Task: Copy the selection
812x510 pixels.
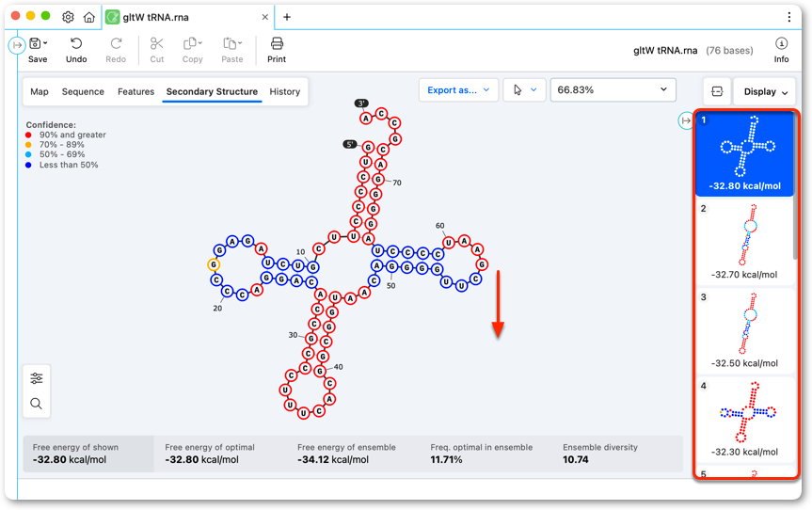Action: point(192,50)
